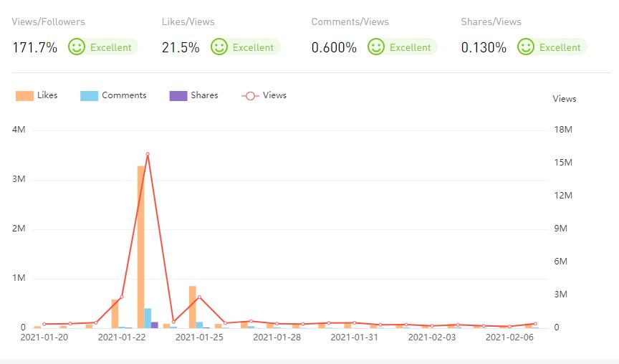The height and width of the screenshot is (364, 619).
Task: Select the second-highest peak on Views line
Action: point(199,297)
